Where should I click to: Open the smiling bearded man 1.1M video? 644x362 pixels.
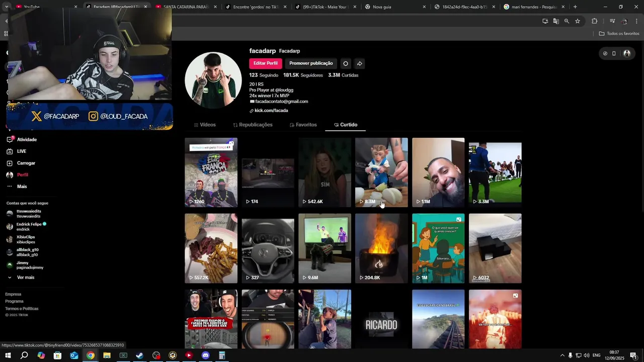pos(438,172)
